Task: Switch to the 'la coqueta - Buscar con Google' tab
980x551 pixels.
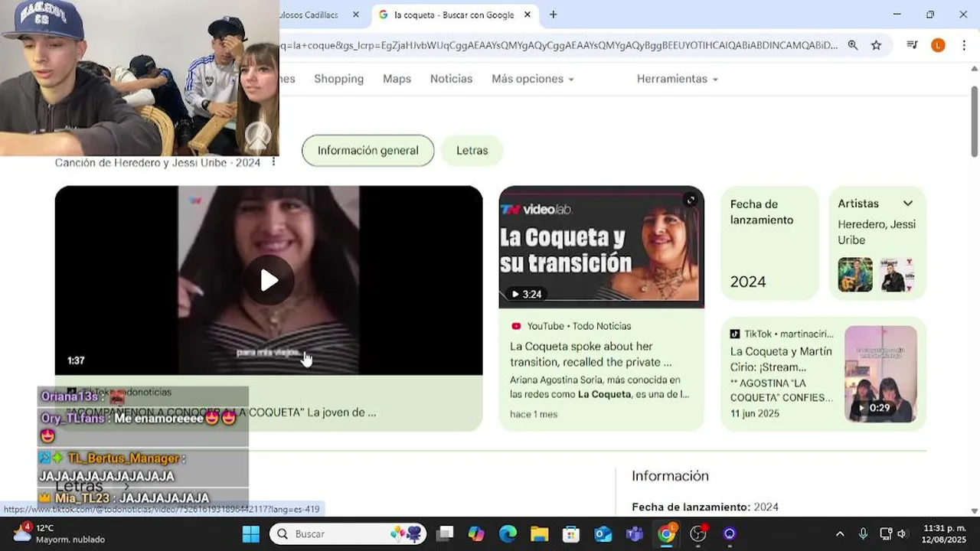Action: point(456,15)
